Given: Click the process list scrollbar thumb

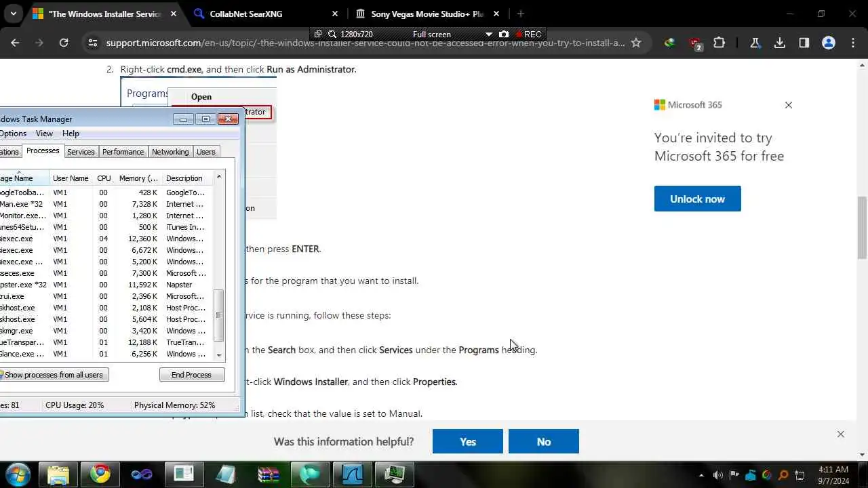Looking at the screenshot, I should tap(218, 316).
